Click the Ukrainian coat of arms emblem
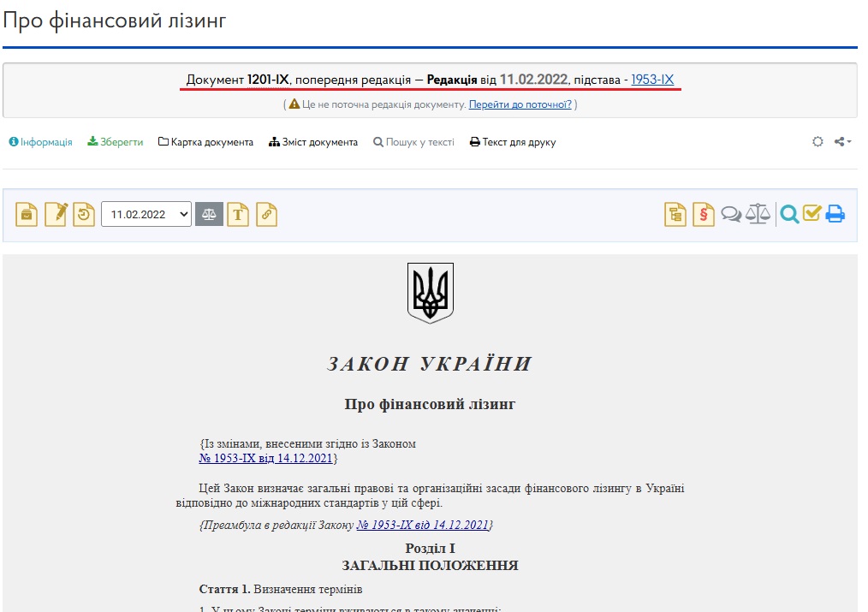 [x=430, y=293]
